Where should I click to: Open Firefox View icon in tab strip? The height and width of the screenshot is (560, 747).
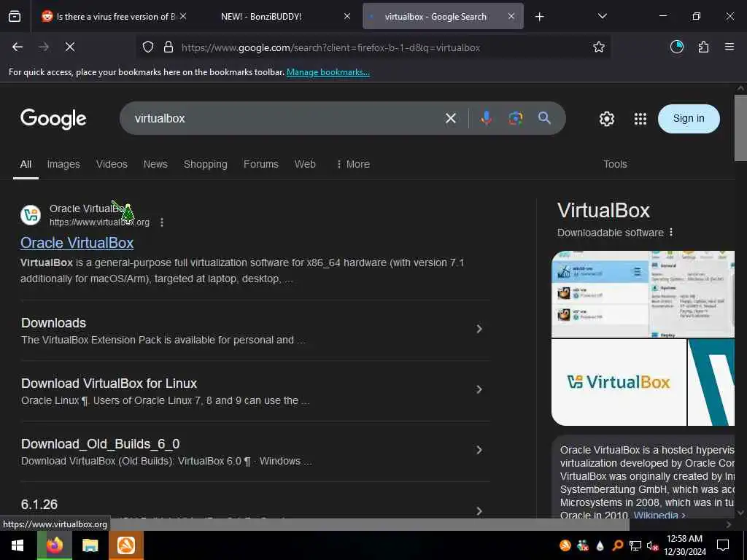[15, 17]
